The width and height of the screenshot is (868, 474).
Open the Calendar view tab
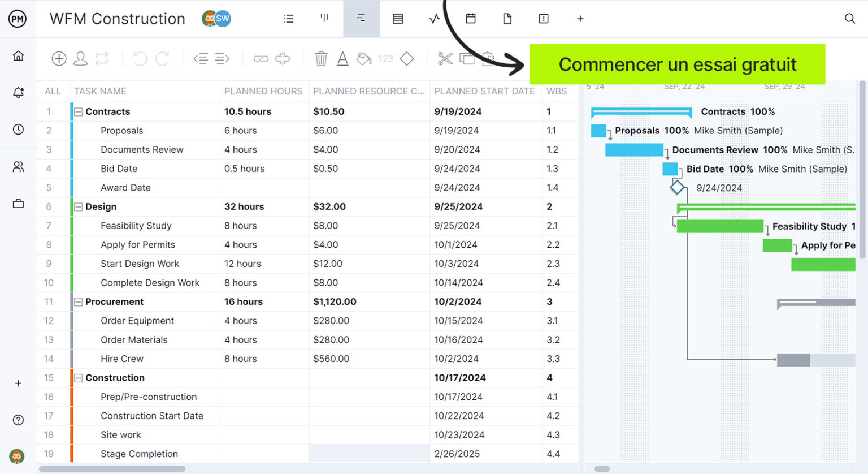471,19
